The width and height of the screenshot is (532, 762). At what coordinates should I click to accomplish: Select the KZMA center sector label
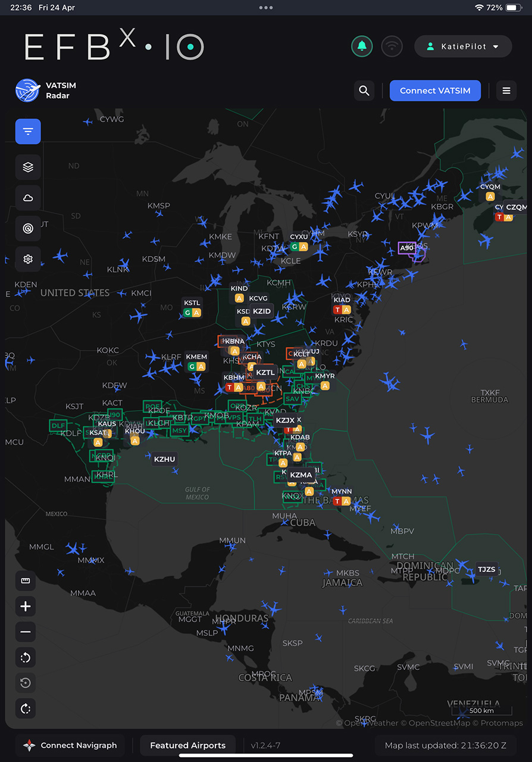pyautogui.click(x=301, y=475)
